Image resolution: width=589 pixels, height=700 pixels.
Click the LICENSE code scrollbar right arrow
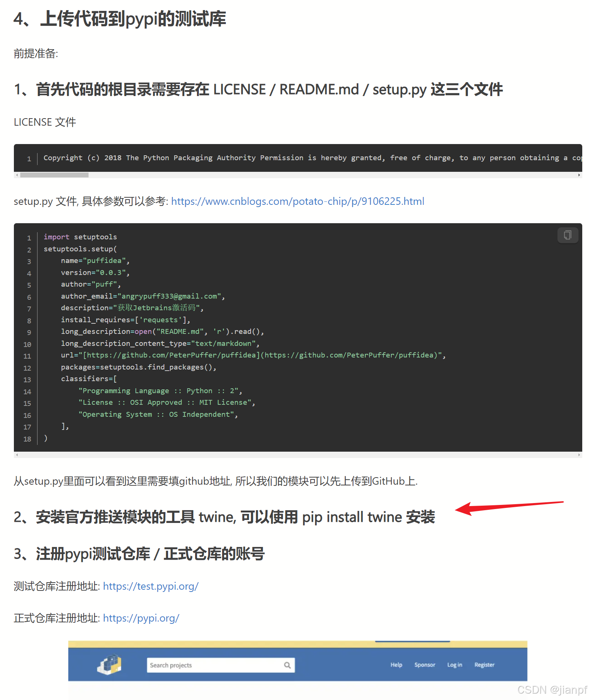(579, 175)
